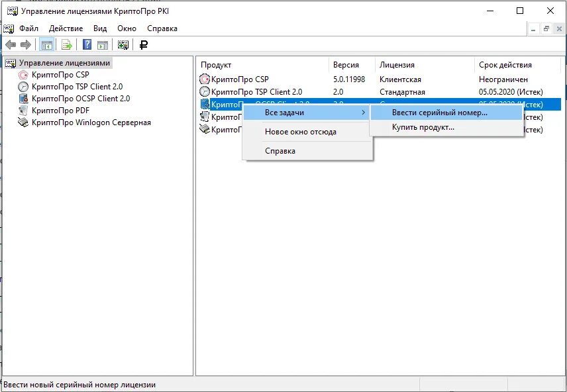Image resolution: width=567 pixels, height=392 pixels.
Task: Click the license management toolbar icon
Action: (123, 45)
